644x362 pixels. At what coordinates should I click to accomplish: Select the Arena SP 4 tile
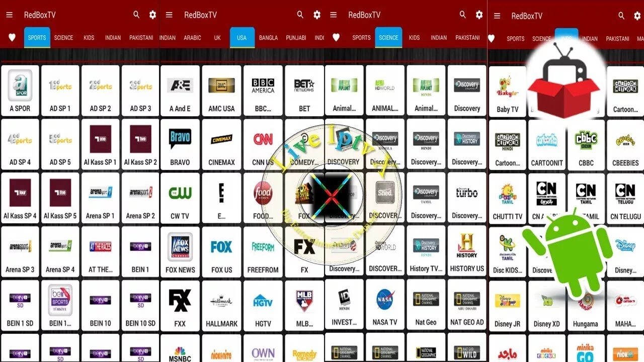coord(60,252)
